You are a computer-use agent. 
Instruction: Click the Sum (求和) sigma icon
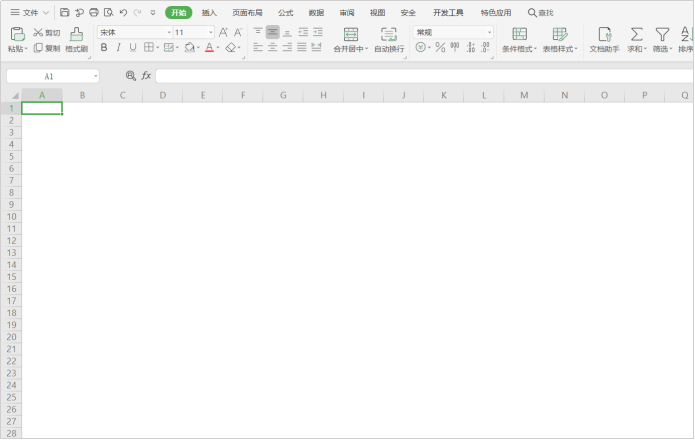click(636, 34)
